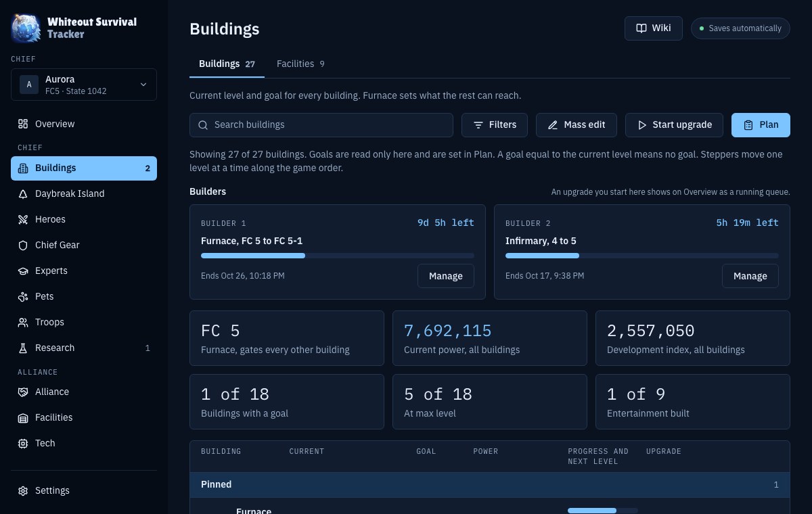Focus the Search buildings field

point(321,125)
